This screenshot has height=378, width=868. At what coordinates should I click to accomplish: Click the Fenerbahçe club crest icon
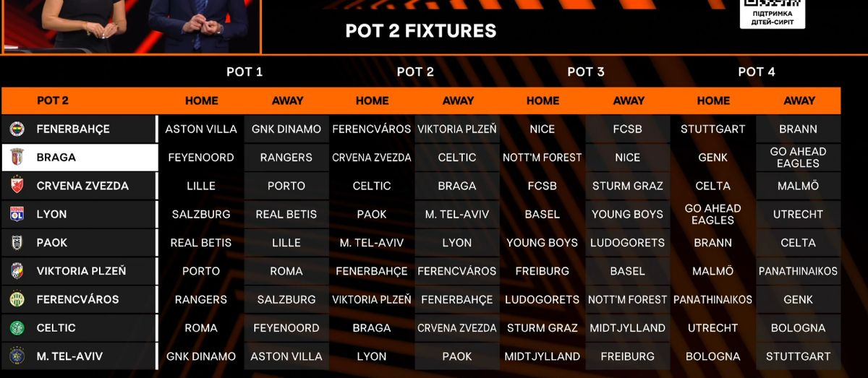click(17, 129)
